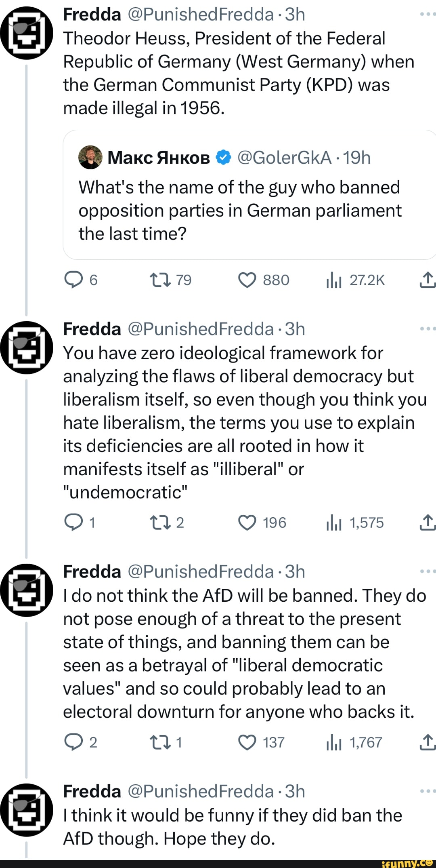Open @PunishedFredda handle on last tweet
The height and width of the screenshot is (868, 436).
coord(201,791)
